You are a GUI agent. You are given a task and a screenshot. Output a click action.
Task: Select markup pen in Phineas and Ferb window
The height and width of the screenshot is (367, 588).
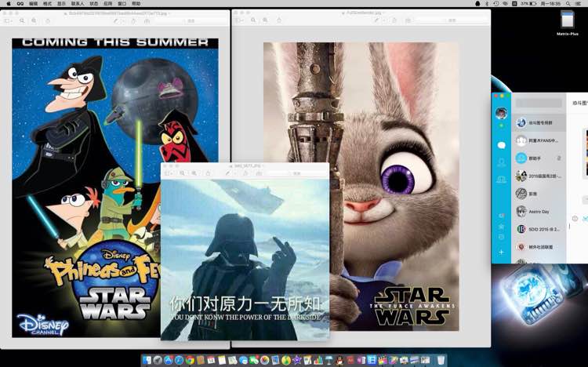tap(116, 21)
